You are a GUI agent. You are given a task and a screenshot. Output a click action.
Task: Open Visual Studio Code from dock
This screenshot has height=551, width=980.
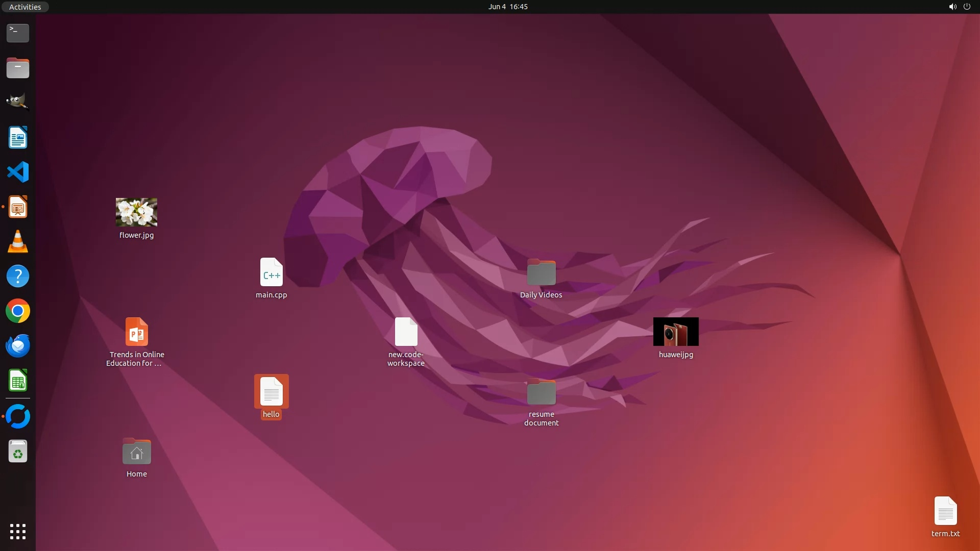pyautogui.click(x=18, y=172)
